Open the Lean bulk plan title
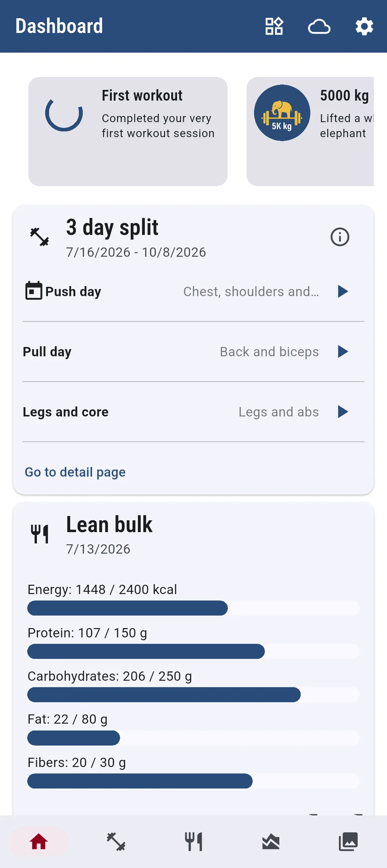This screenshot has height=868, width=387. 109,525
